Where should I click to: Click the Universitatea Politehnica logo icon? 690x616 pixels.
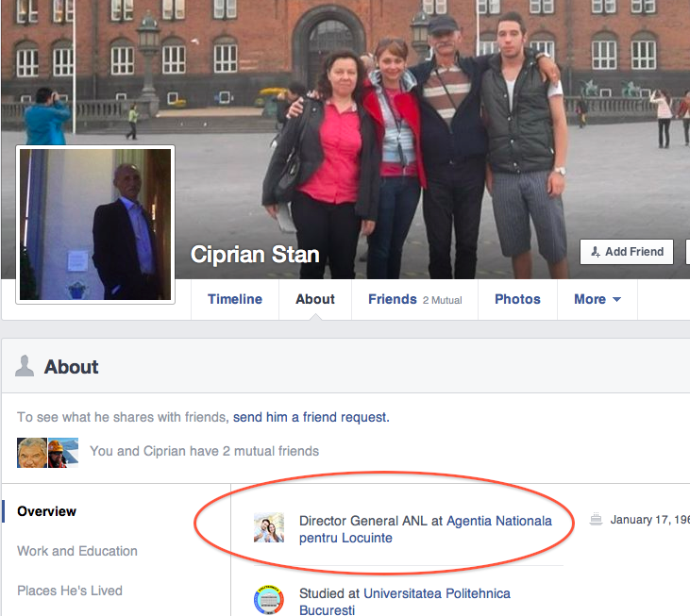[x=269, y=600]
